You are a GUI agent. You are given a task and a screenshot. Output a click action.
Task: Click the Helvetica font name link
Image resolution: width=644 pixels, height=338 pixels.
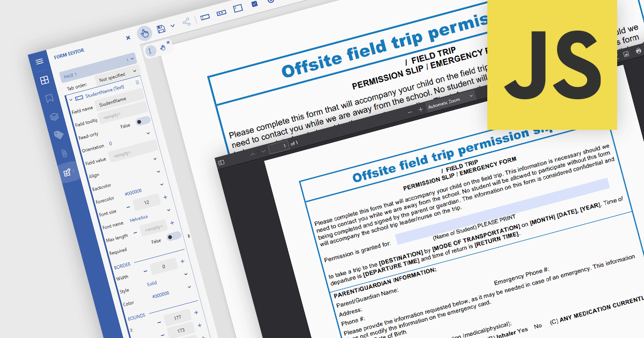pyautogui.click(x=139, y=219)
